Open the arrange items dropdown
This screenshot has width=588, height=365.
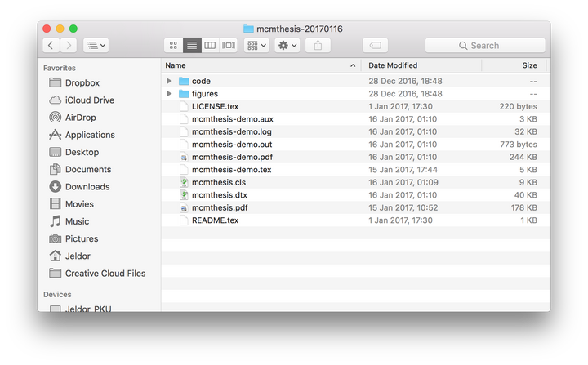256,46
